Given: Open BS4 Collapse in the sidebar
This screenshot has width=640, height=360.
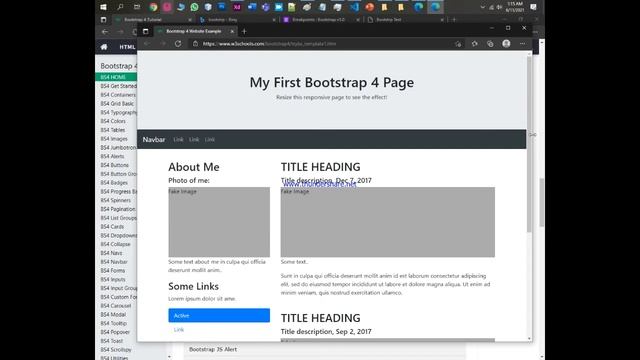Looking at the screenshot, I should (x=116, y=244).
